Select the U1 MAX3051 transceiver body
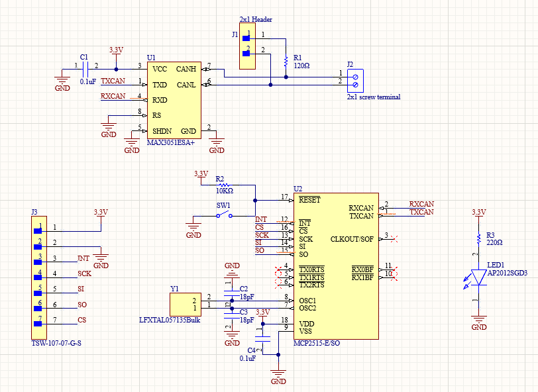This screenshot has width=538, height=392. click(x=174, y=100)
